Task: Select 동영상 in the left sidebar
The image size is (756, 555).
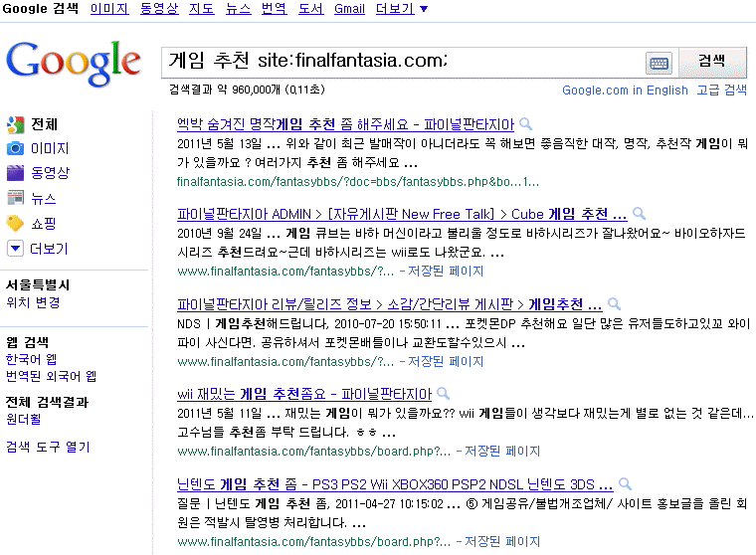Action: click(50, 173)
